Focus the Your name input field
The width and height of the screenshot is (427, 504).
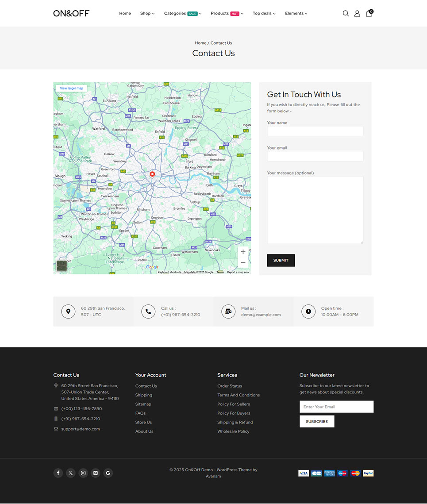click(315, 131)
